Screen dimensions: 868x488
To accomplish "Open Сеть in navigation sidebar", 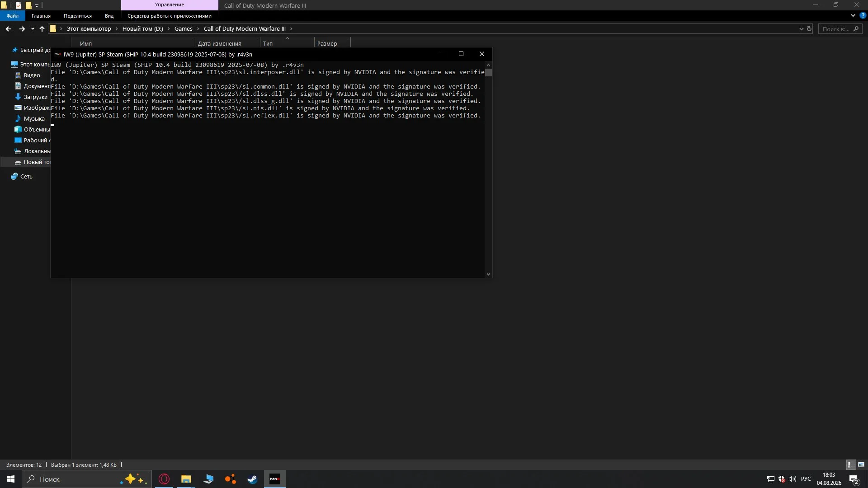I will [x=23, y=176].
